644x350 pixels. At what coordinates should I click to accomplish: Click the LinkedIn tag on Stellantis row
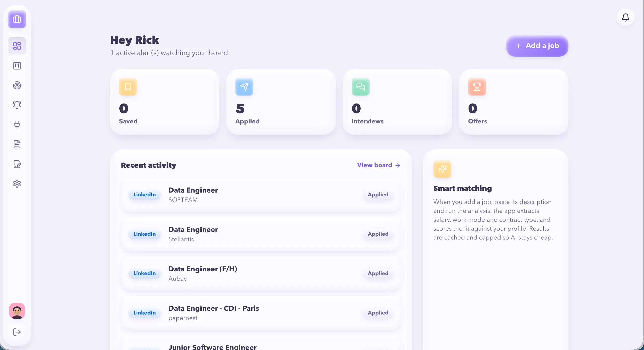coord(144,234)
